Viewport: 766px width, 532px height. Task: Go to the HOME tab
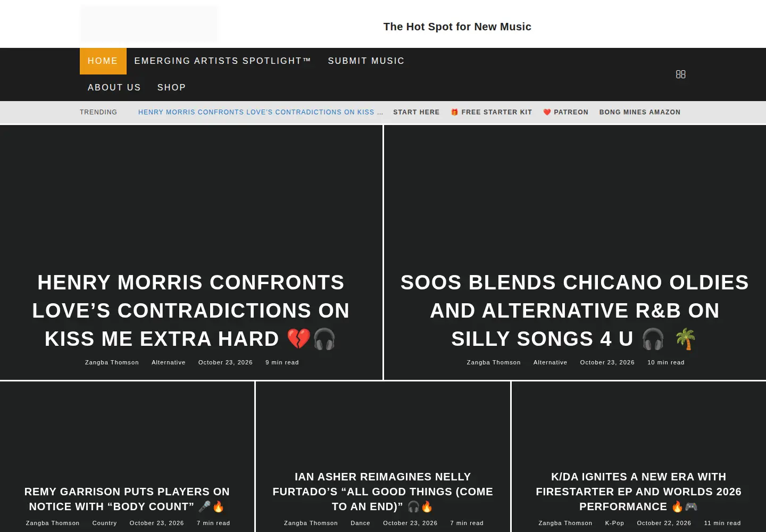coord(103,61)
